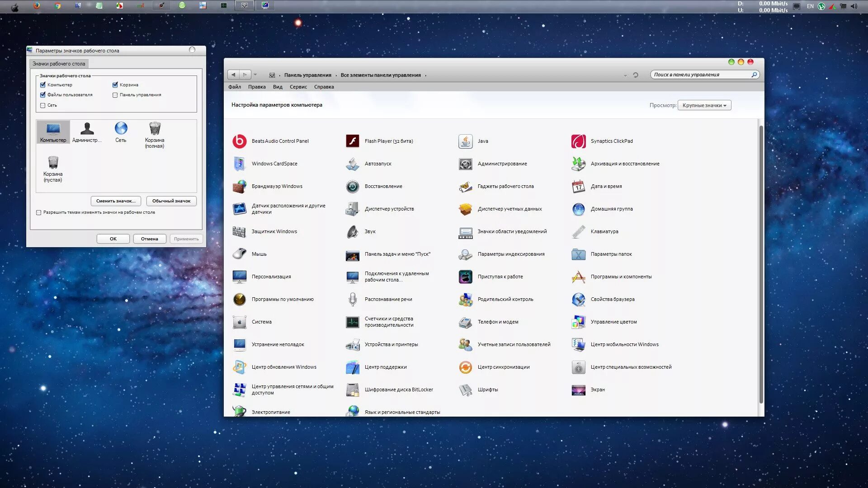The height and width of the screenshot is (488, 868).
Task: Open the Flash Player settings icon
Action: (352, 141)
